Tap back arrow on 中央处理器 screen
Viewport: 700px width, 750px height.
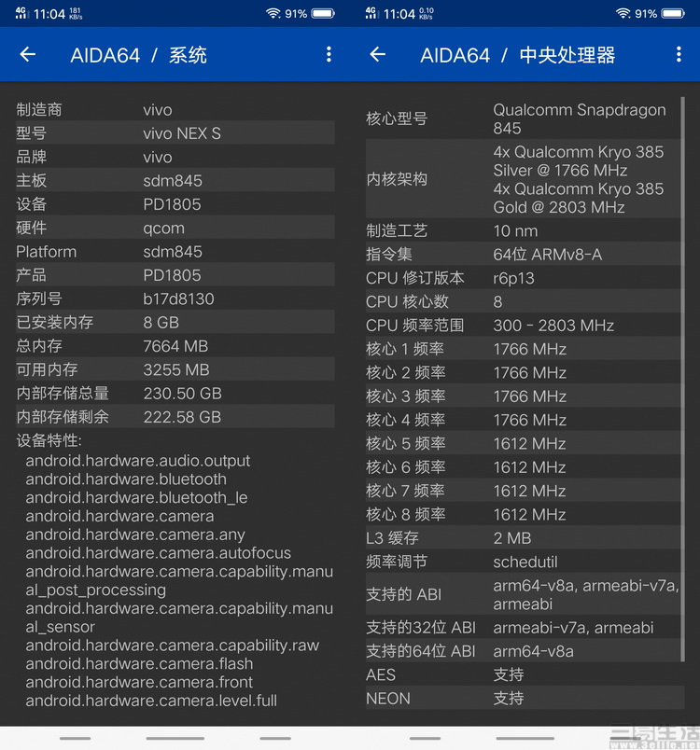(x=377, y=55)
